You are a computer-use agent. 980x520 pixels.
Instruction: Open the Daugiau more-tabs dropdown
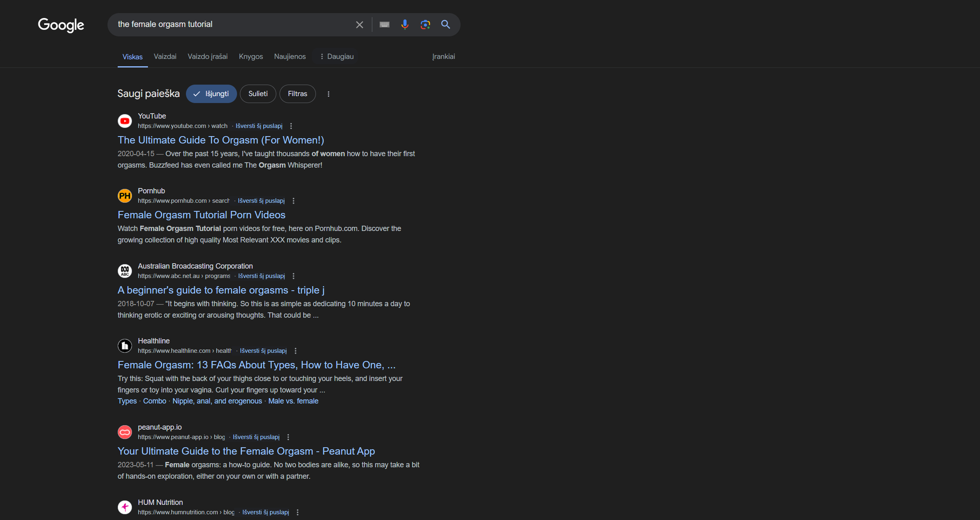tap(337, 56)
